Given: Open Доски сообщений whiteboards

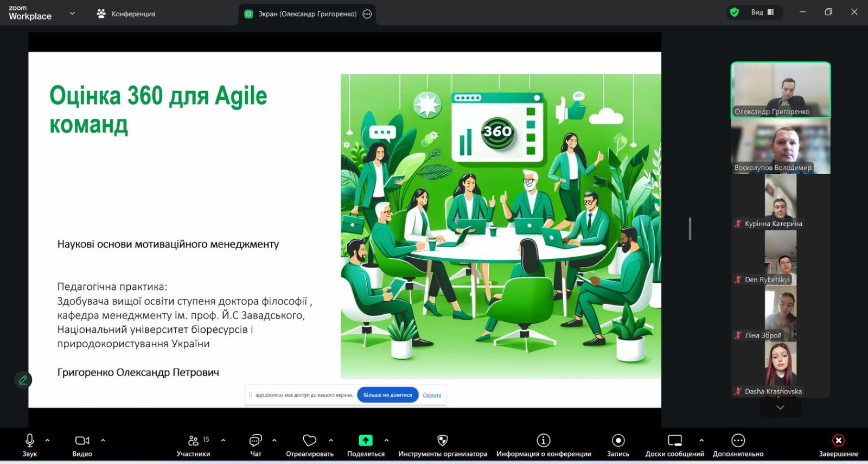Looking at the screenshot, I should pos(675,445).
